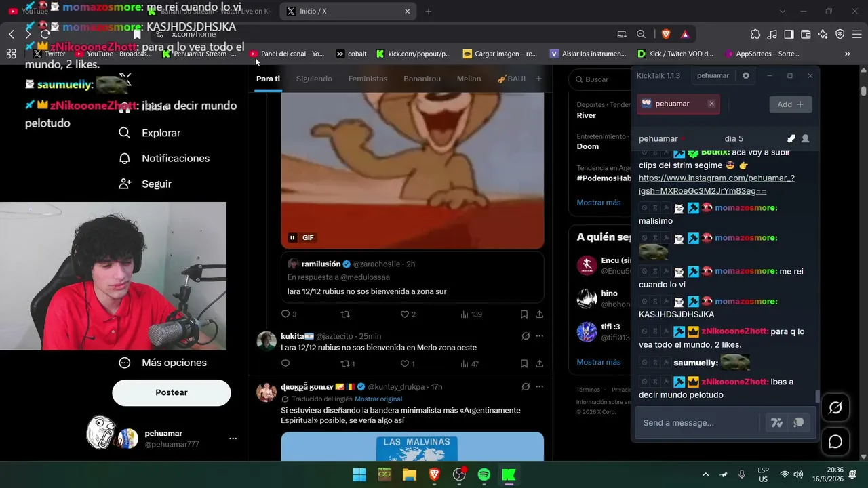Image resolution: width=868 pixels, height=488 pixels.
Task: Reply to kukita's post
Action: pos(285,364)
